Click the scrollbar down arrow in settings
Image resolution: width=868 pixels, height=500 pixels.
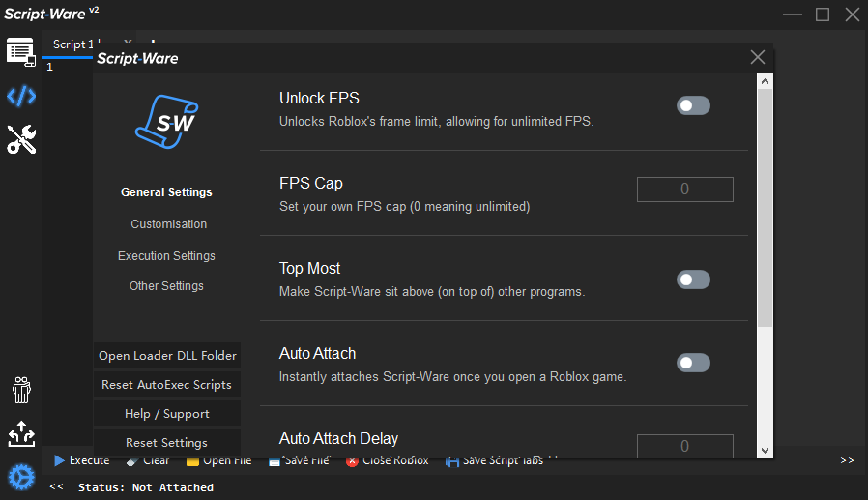pyautogui.click(x=765, y=450)
